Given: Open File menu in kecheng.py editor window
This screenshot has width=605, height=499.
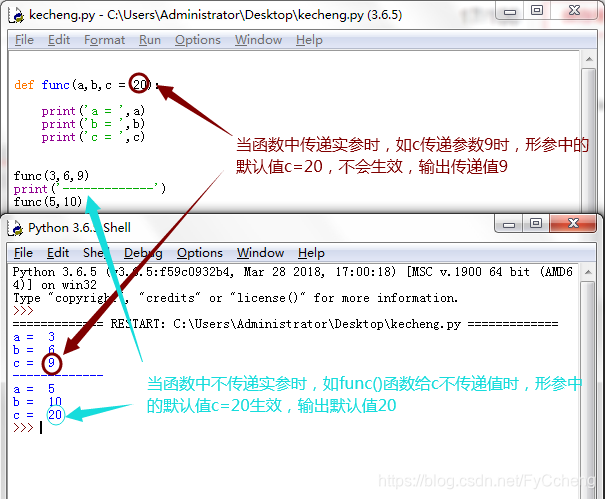Looking at the screenshot, I should tap(24, 40).
